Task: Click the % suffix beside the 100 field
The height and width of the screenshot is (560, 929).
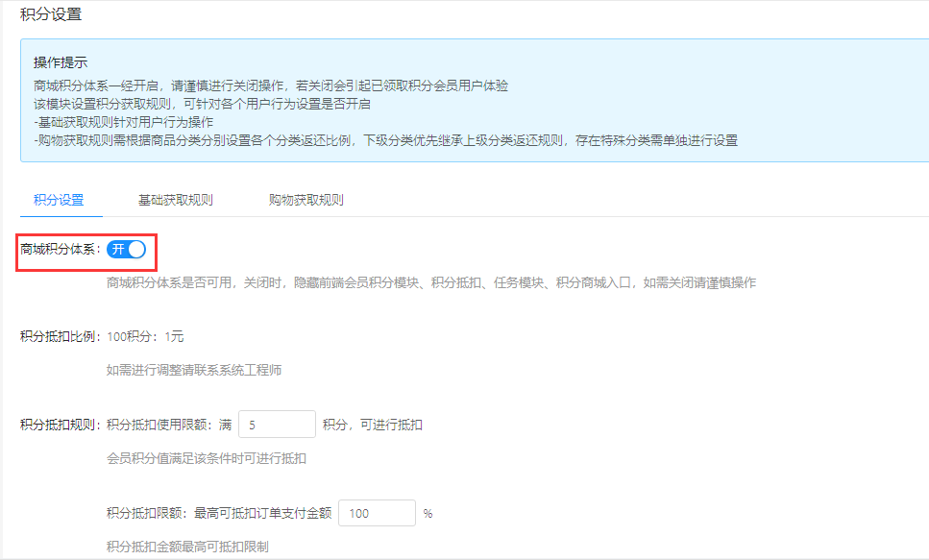Action: 428,514
